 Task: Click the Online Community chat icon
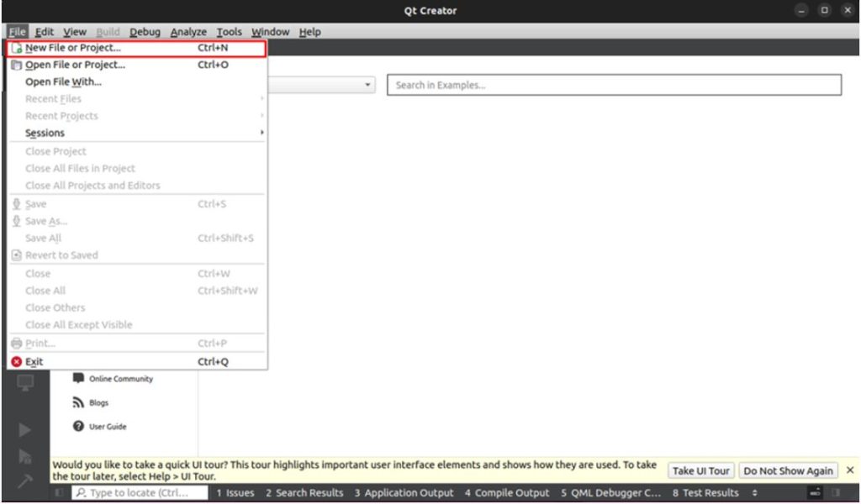coord(79,378)
